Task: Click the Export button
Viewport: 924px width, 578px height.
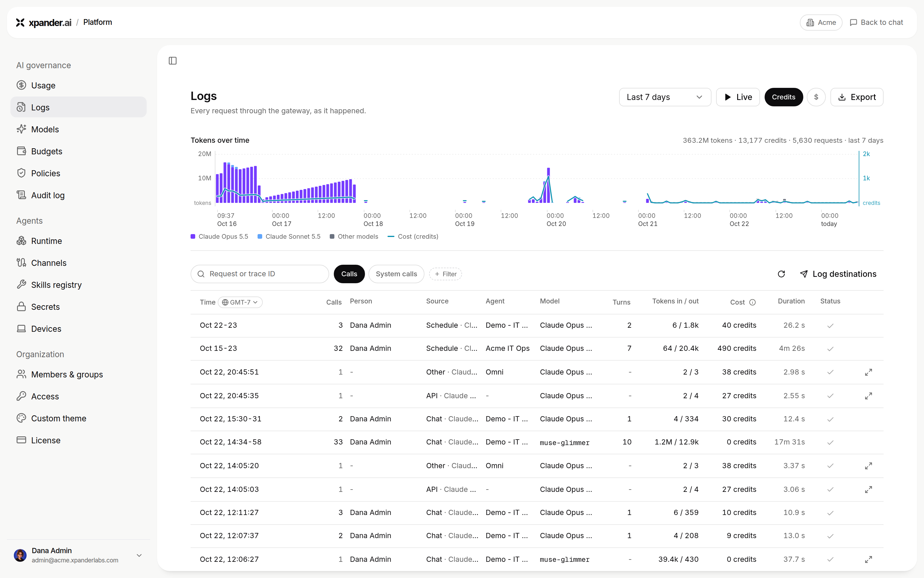Action: coord(857,97)
